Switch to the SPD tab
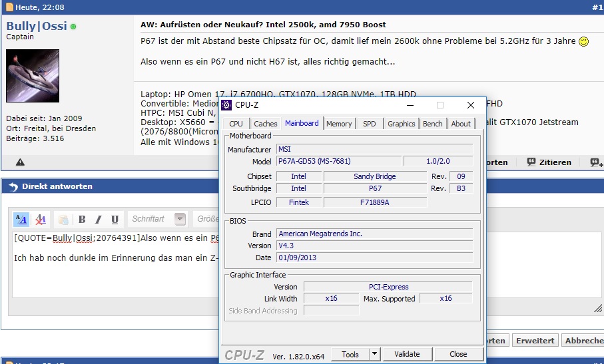Viewport: 604px width, 364px height. click(369, 124)
